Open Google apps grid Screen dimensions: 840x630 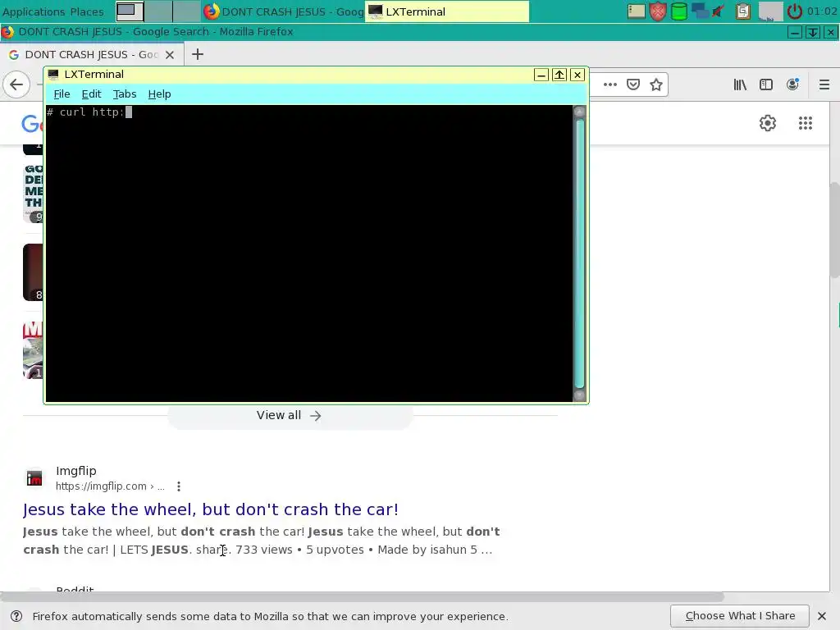click(806, 123)
